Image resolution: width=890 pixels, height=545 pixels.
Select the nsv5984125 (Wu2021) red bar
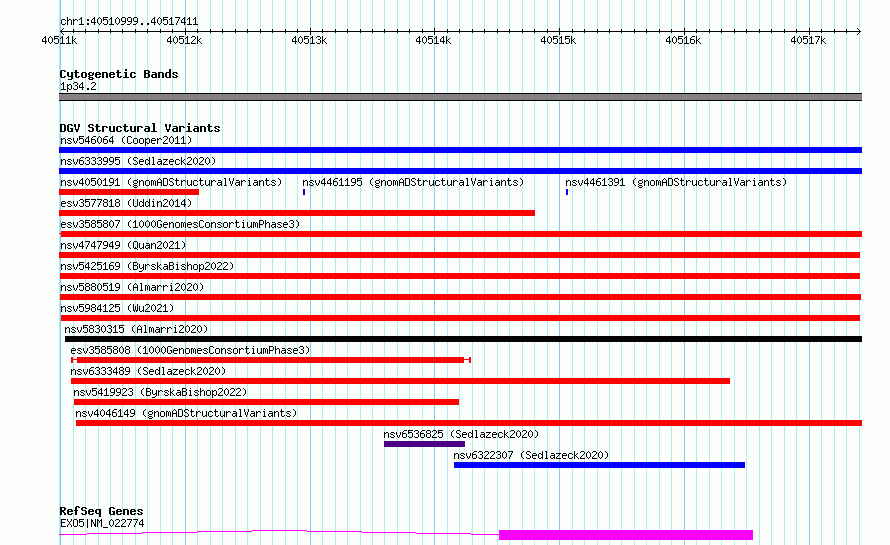click(460, 318)
